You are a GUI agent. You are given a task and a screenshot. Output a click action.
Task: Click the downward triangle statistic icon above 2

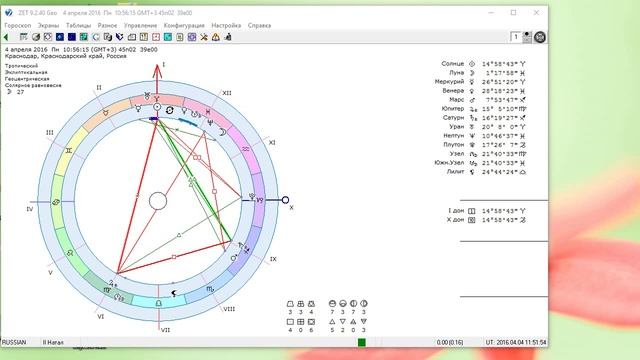click(343, 322)
